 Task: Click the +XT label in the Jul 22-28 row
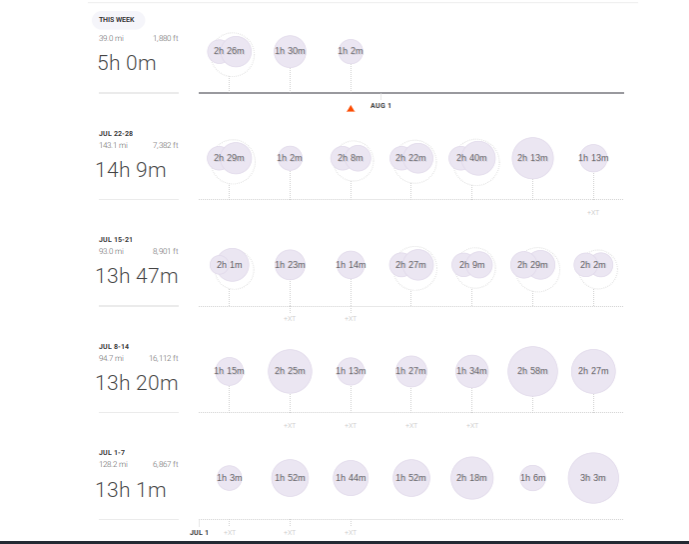pos(593,212)
